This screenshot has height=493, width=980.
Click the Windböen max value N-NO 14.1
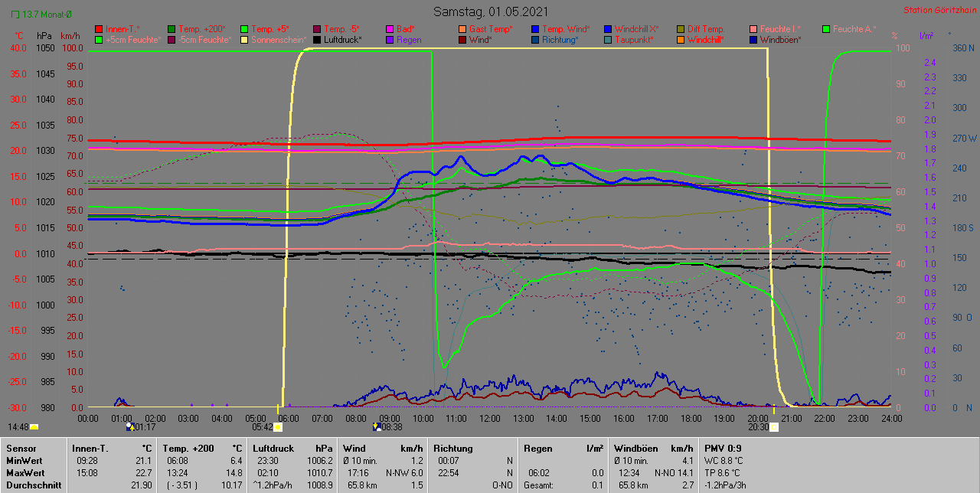click(674, 473)
